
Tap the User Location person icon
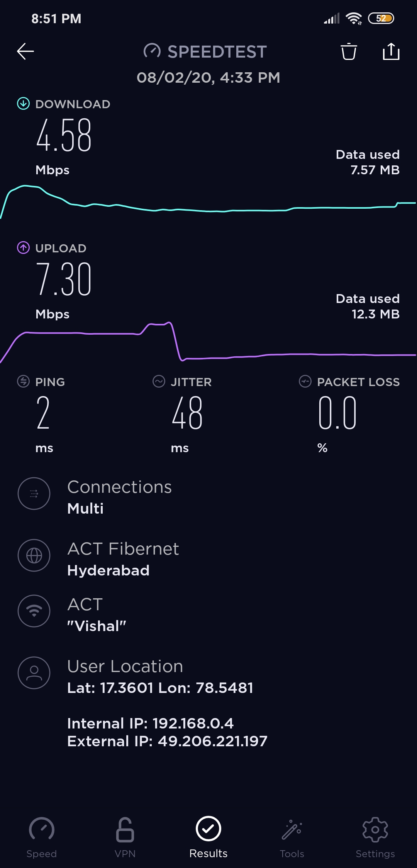34,672
